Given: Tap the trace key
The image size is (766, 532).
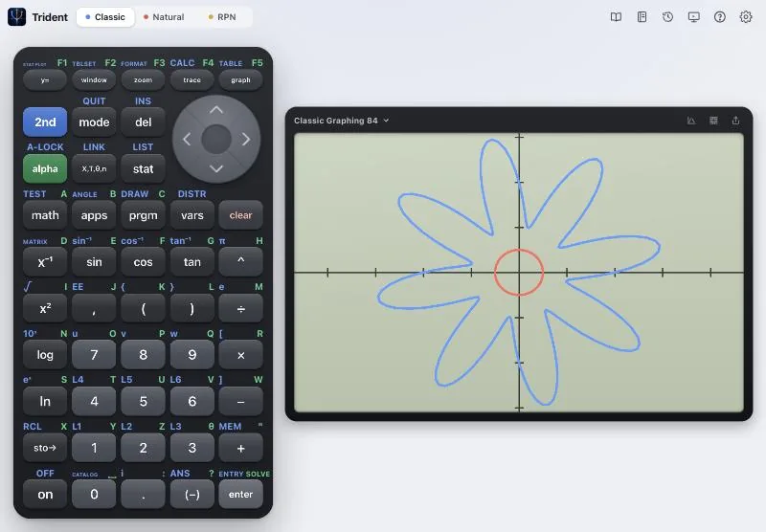Looking at the screenshot, I should [192, 80].
